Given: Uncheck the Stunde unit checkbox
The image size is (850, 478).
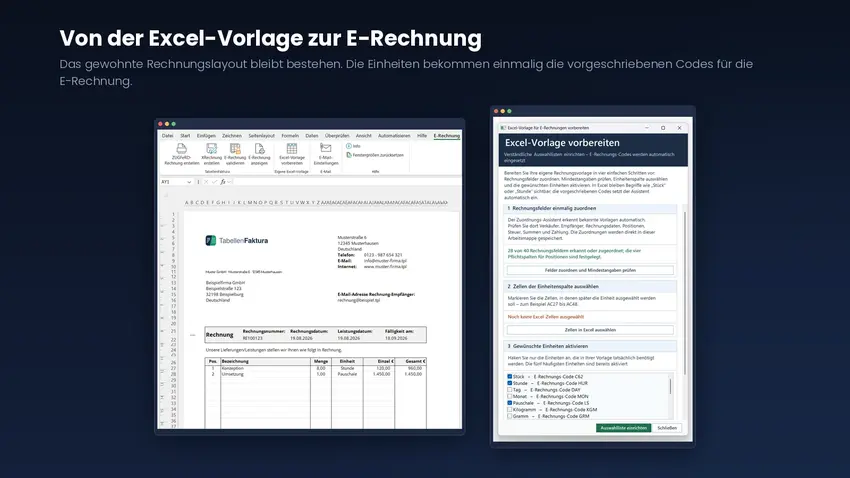Looking at the screenshot, I should [x=510, y=383].
